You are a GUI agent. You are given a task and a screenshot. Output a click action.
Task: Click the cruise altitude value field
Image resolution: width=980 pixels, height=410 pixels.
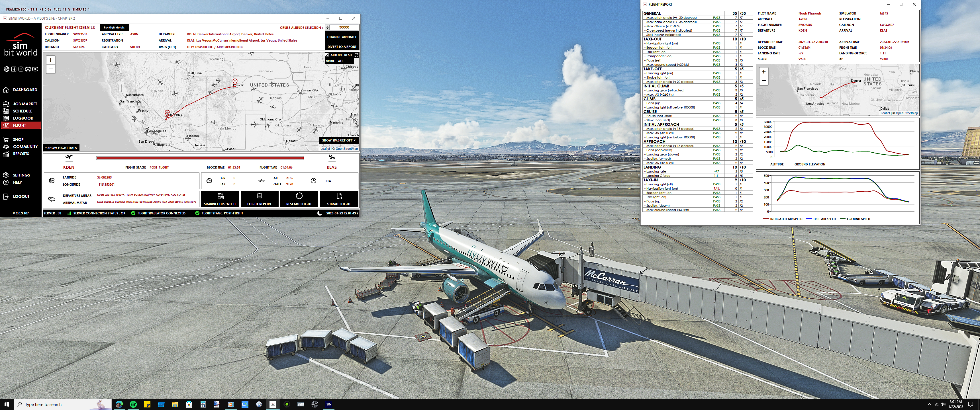[344, 27]
